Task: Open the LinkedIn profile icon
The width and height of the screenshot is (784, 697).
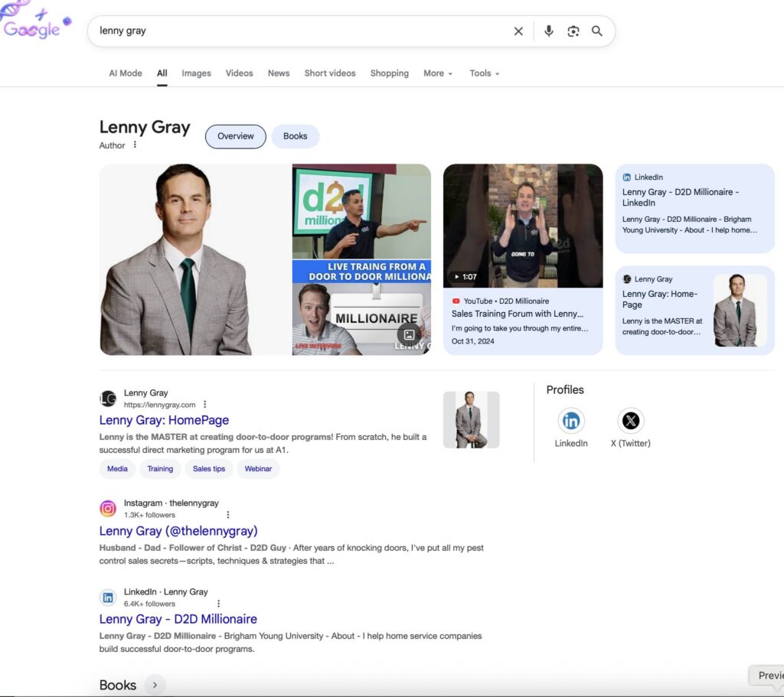Action: (x=571, y=421)
